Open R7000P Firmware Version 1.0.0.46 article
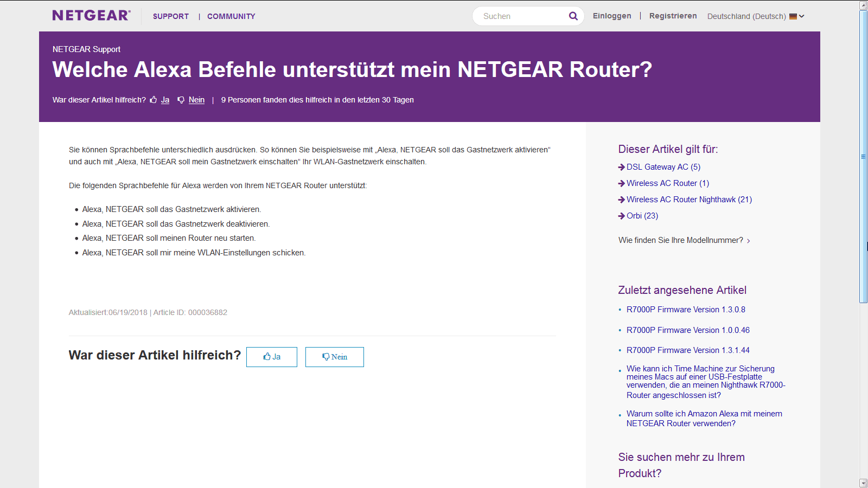868x488 pixels. pyautogui.click(x=688, y=330)
